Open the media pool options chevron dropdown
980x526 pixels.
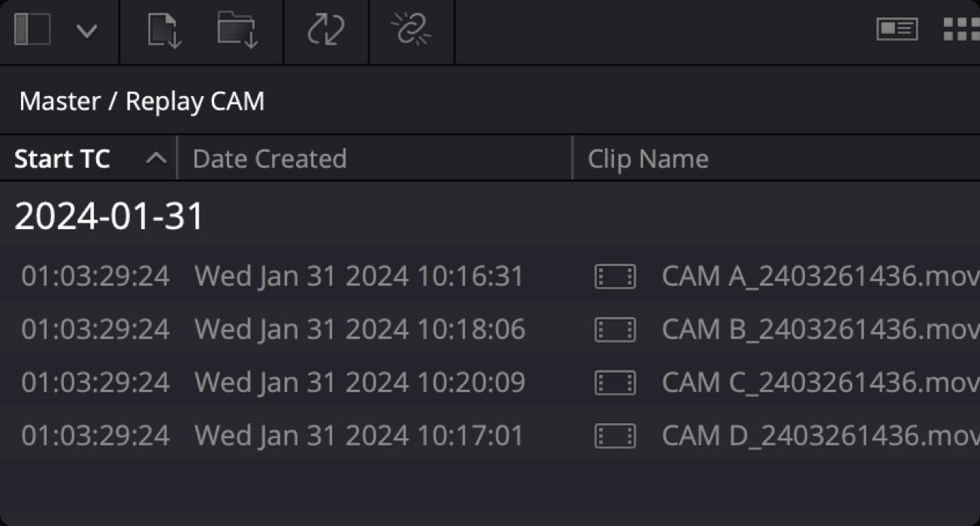[87, 32]
